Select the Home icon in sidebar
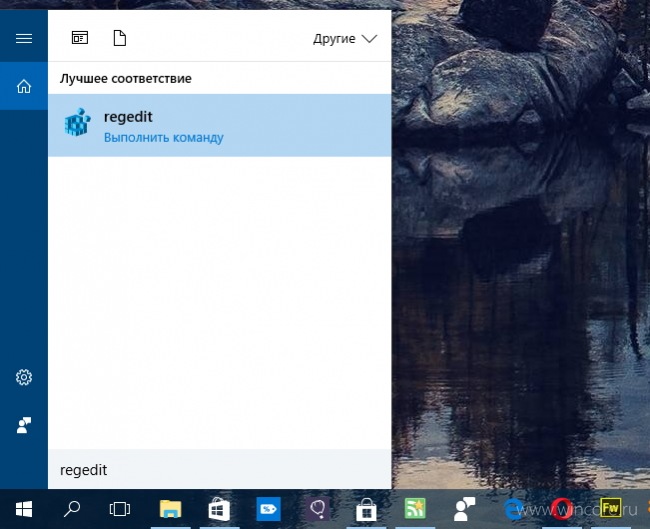Image resolution: width=650 pixels, height=529 pixels. 24,86
